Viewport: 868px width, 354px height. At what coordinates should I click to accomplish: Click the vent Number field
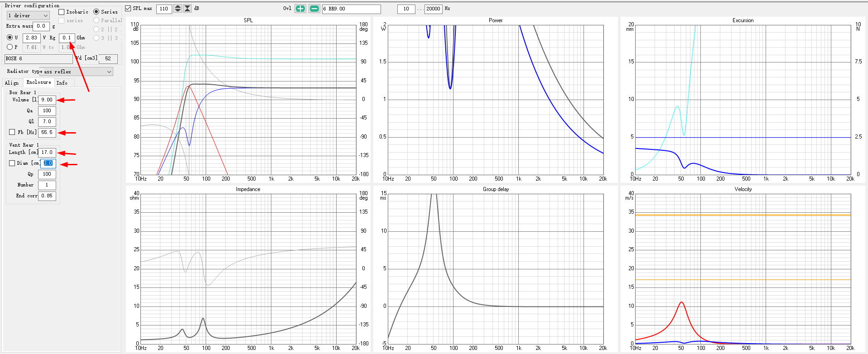(47, 185)
